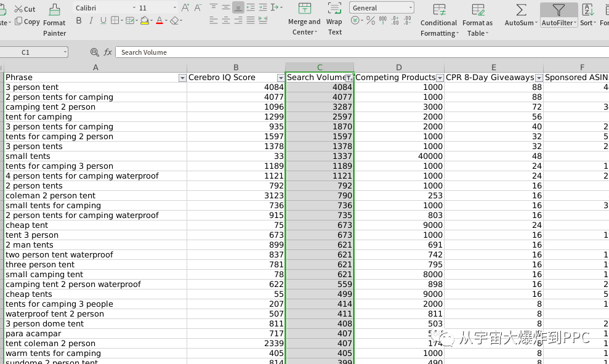Click the Name Box showing C1

click(34, 52)
